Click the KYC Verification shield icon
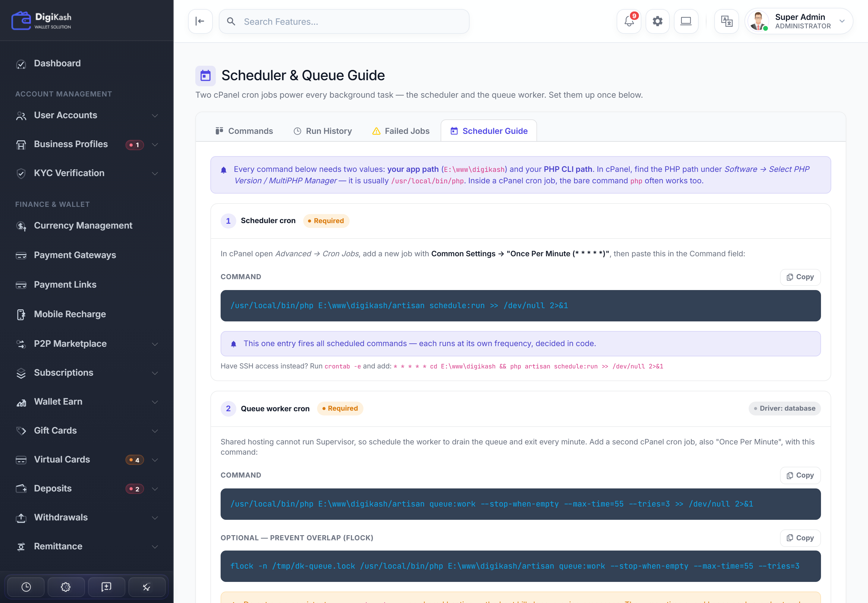868x603 pixels. coord(21,173)
